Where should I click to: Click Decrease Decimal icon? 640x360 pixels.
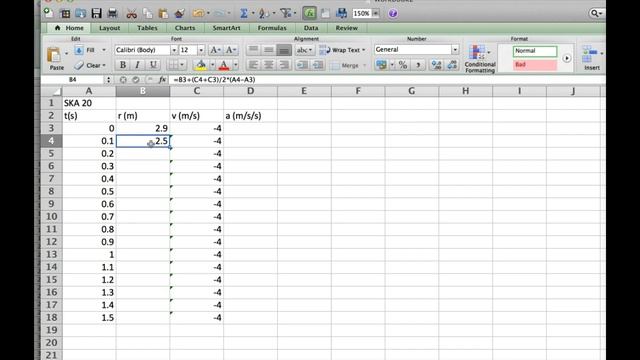click(451, 64)
